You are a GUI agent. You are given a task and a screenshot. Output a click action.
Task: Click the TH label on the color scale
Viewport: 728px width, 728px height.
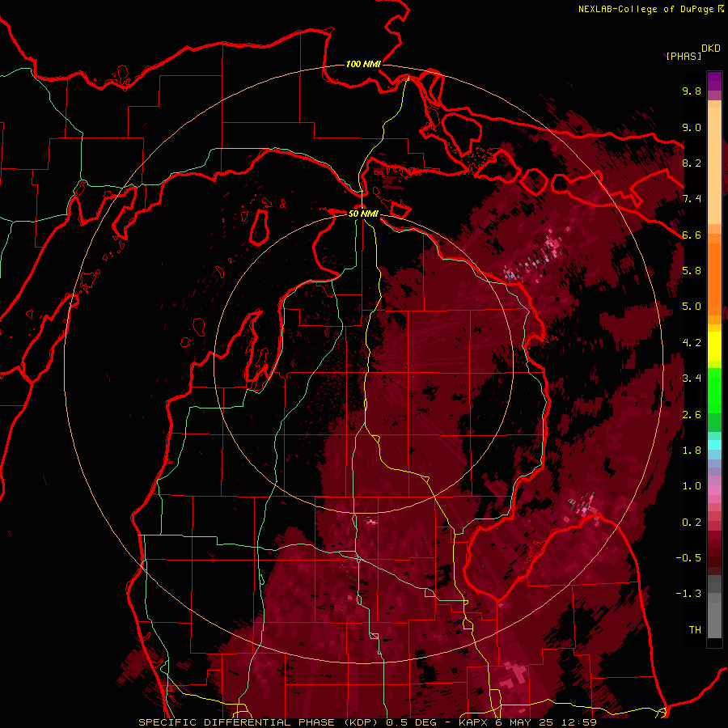pos(695,630)
